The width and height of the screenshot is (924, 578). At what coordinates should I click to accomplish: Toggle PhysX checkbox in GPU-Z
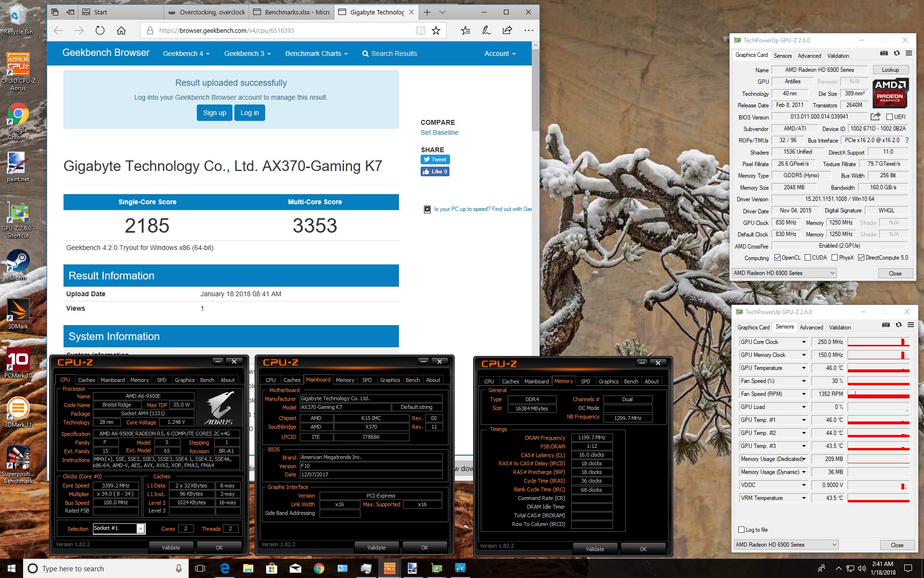[834, 258]
